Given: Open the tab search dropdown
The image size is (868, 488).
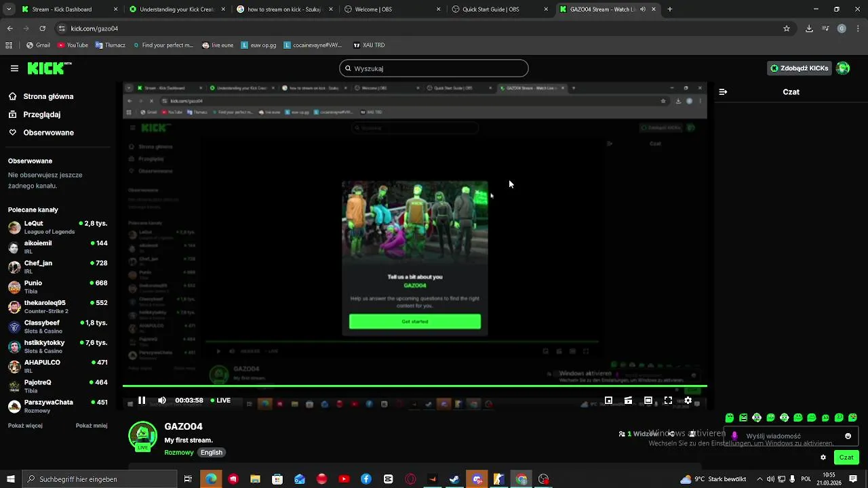Looking at the screenshot, I should 9,9.
